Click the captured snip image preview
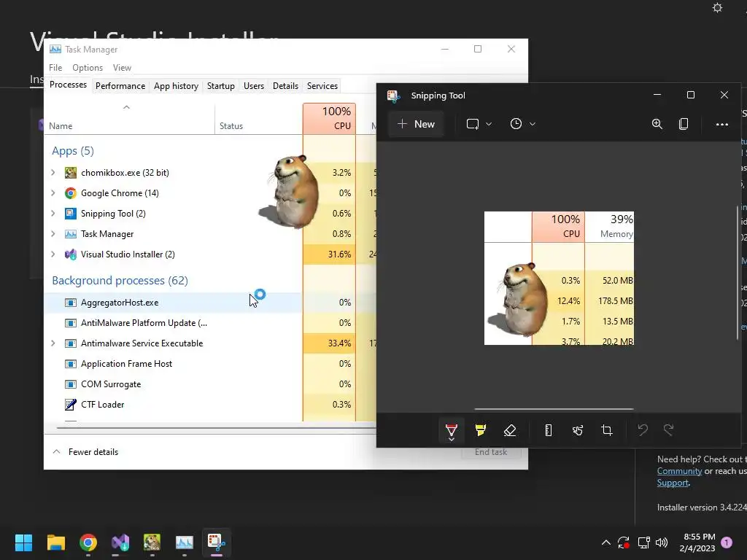The image size is (747, 560). click(559, 278)
